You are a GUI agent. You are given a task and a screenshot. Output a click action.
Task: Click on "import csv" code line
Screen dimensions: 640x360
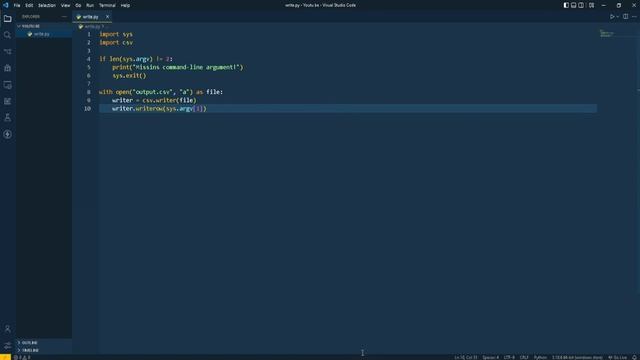click(116, 42)
